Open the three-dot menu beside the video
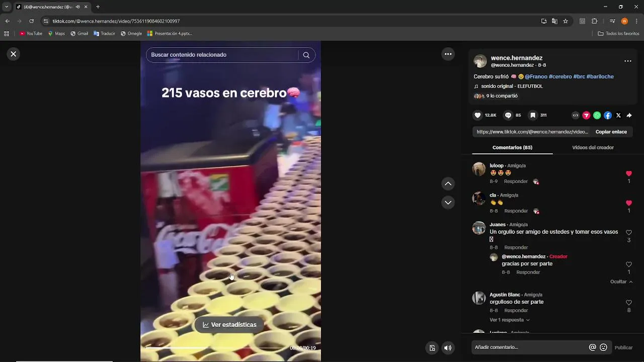 coord(448,54)
